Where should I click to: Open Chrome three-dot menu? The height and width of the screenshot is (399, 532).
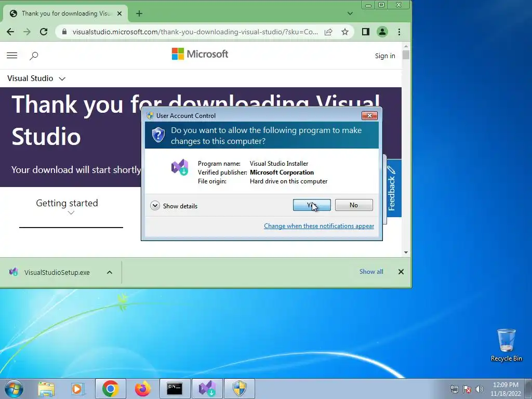click(x=400, y=32)
